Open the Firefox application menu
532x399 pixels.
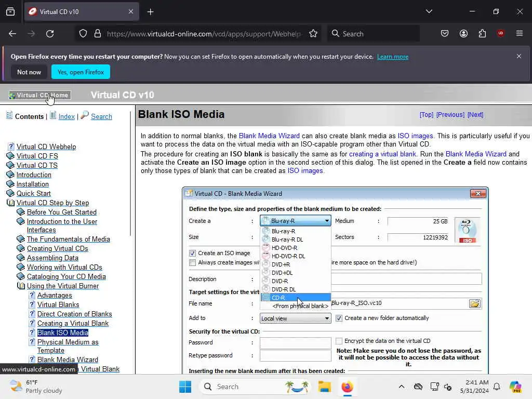[x=519, y=33]
